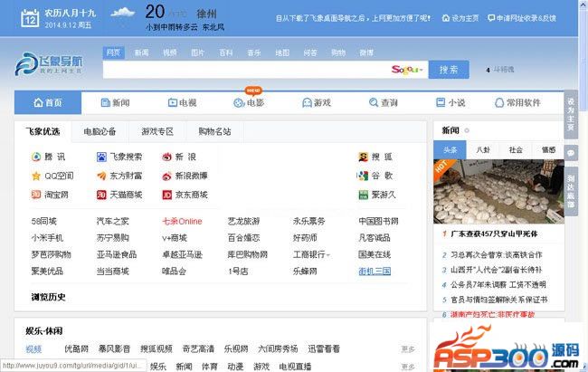This screenshot has width=588, height=372.
Task: Click the cloudy weather icon
Action: [123, 13]
